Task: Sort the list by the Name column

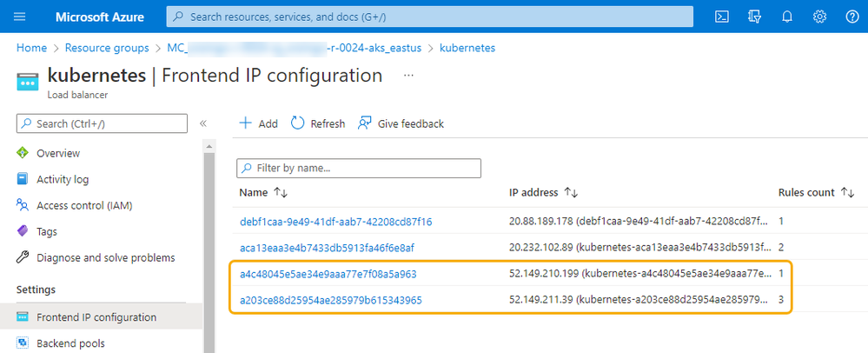Action: [281, 192]
